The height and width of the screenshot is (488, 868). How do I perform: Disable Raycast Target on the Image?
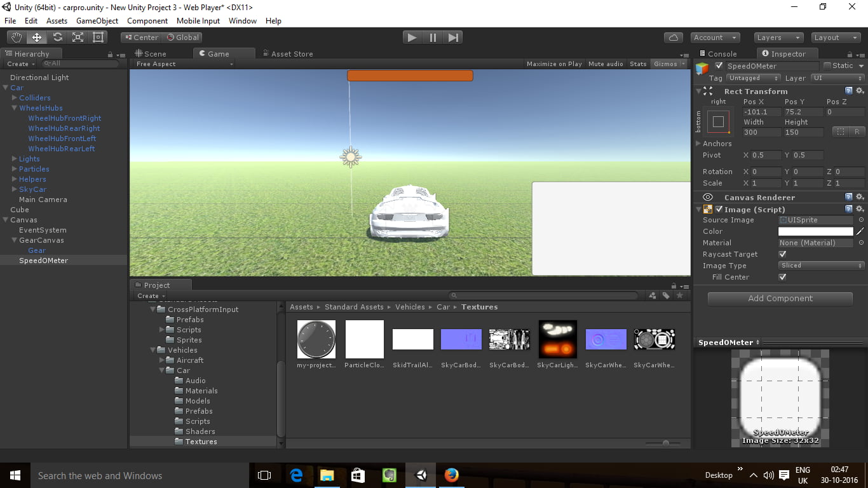tap(782, 254)
